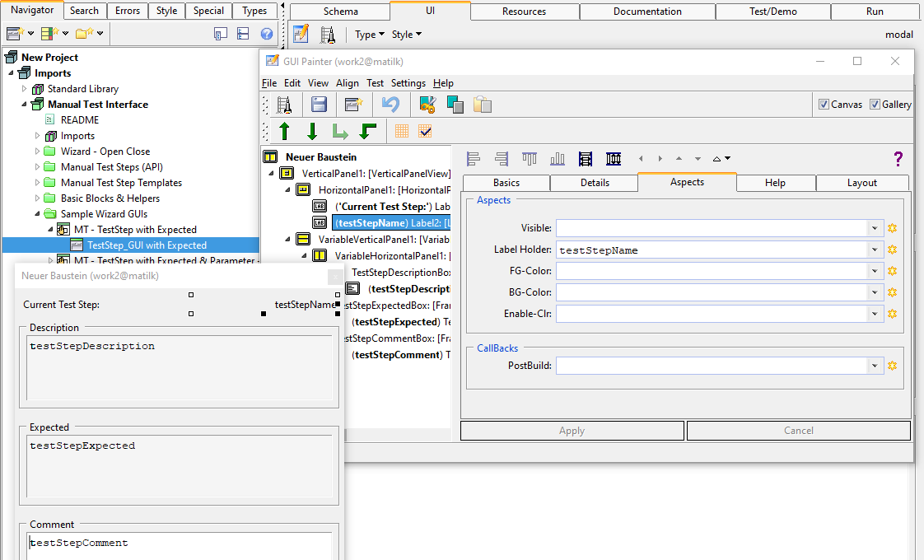924x560 pixels.
Task: Click the align left edges icon
Action: click(x=473, y=159)
